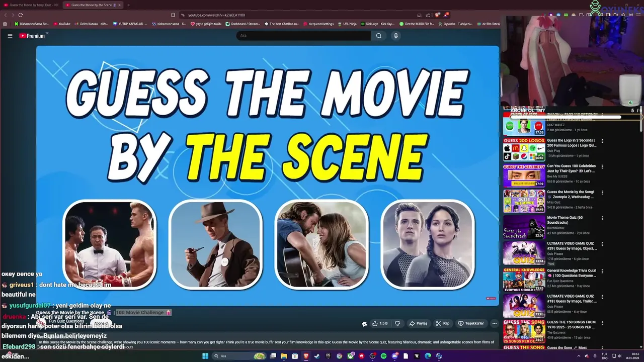Open options menu for 'Can You Guess 100 Celebrities'
This screenshot has width=644, height=362.
[x=602, y=167]
